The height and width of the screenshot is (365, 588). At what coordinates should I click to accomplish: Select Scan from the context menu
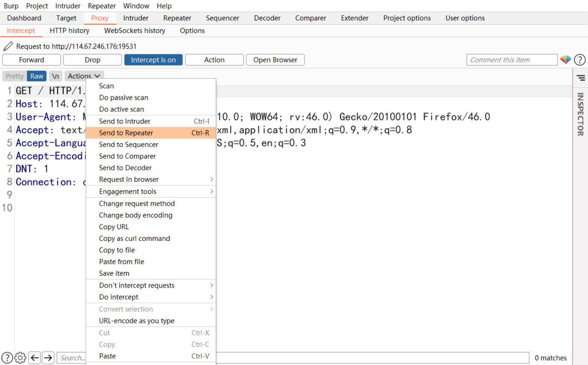(x=151, y=86)
